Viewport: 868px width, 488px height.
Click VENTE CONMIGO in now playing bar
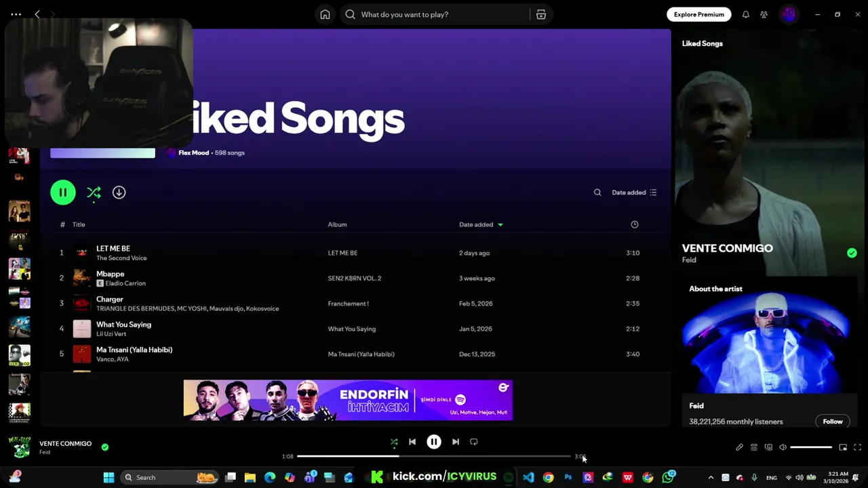65,443
